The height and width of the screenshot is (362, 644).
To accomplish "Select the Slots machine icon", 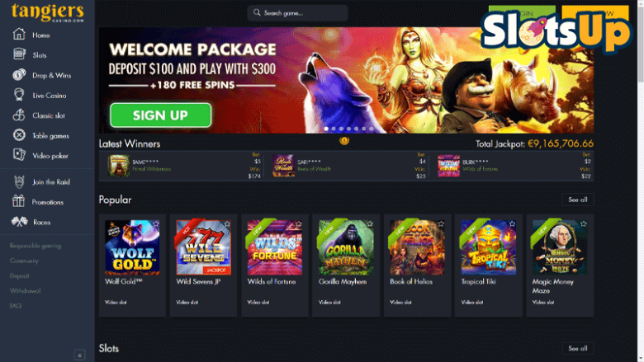I will [x=19, y=54].
